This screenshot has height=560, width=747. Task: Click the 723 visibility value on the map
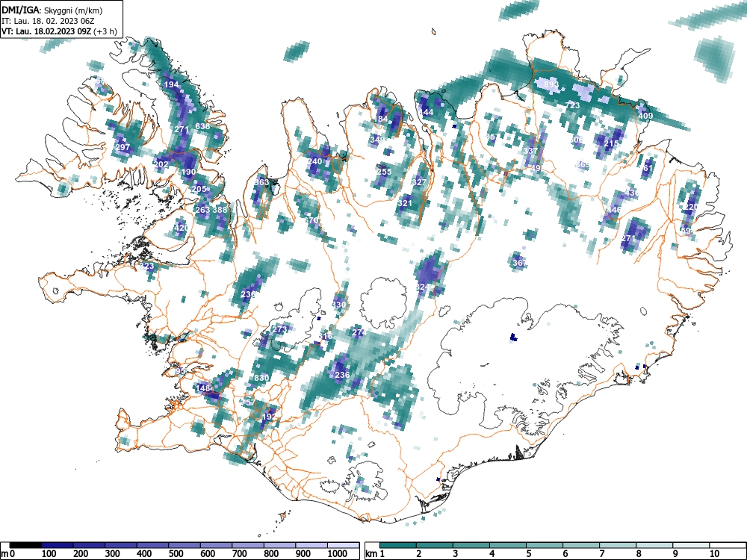[x=572, y=106]
